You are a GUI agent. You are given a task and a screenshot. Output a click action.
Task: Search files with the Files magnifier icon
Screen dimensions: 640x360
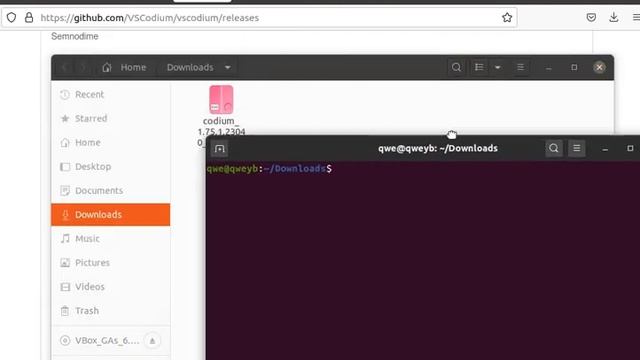[x=456, y=67]
